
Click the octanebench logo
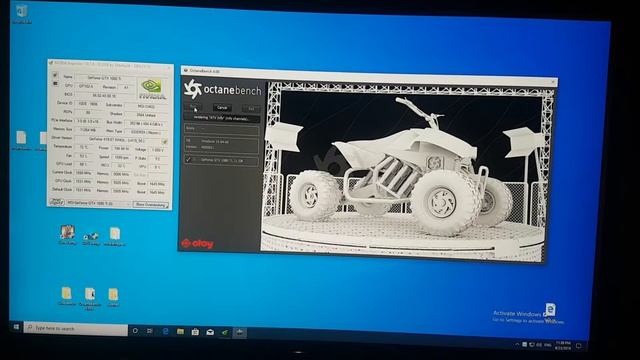(222, 89)
